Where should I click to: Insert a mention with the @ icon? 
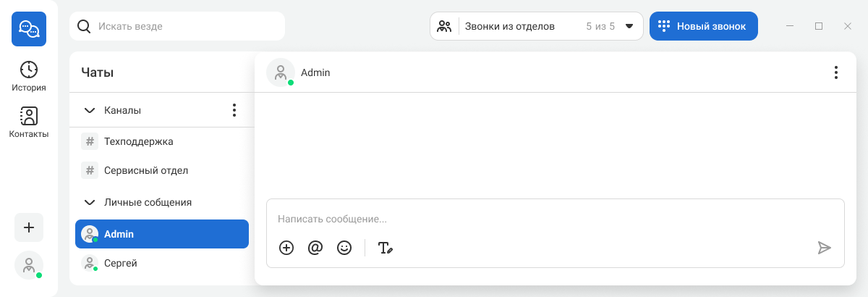[315, 248]
